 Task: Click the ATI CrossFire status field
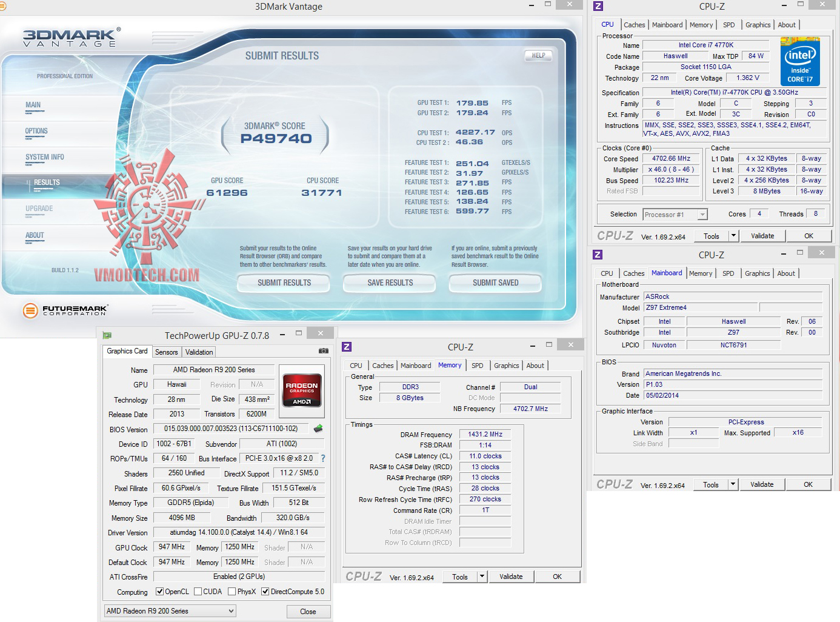pyautogui.click(x=239, y=577)
